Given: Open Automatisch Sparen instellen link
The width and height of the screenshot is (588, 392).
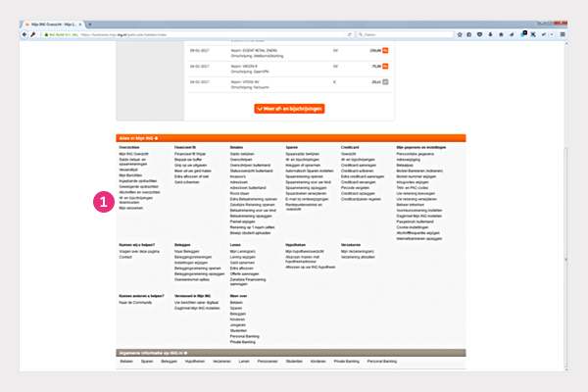Looking at the screenshot, I should (310, 171).
